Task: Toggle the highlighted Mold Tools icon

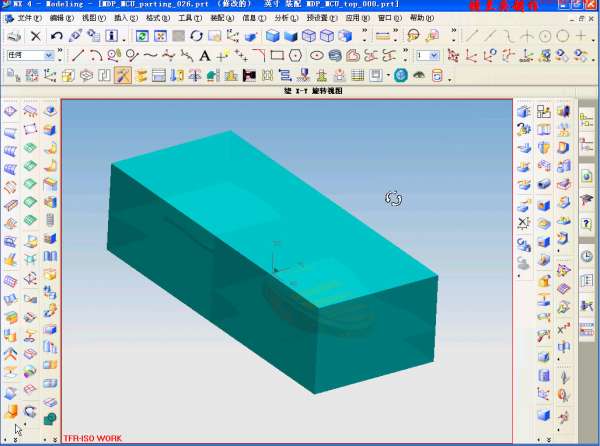Action: pos(123,75)
